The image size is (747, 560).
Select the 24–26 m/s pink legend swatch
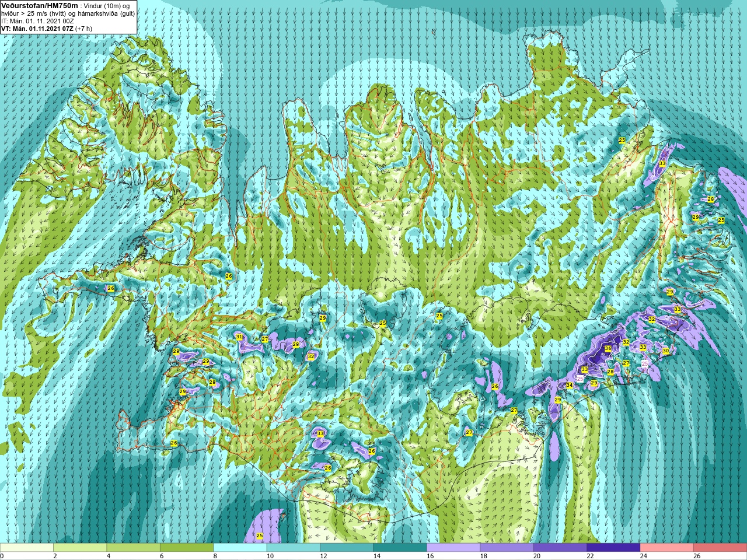point(666,548)
